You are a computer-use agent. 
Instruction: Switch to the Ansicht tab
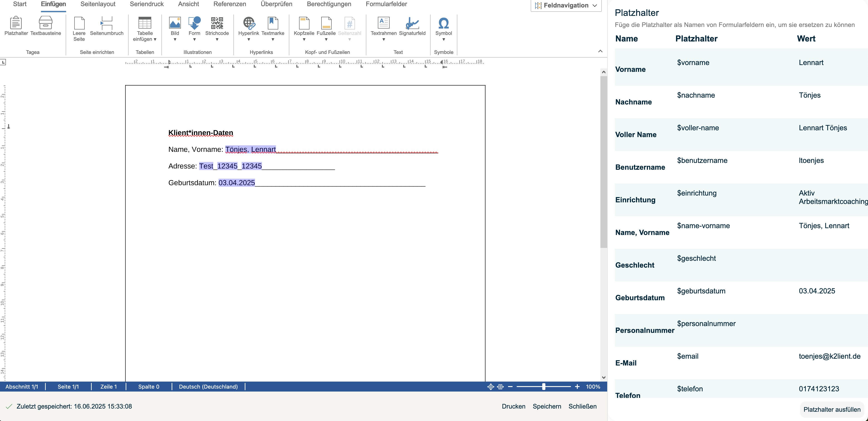(188, 4)
